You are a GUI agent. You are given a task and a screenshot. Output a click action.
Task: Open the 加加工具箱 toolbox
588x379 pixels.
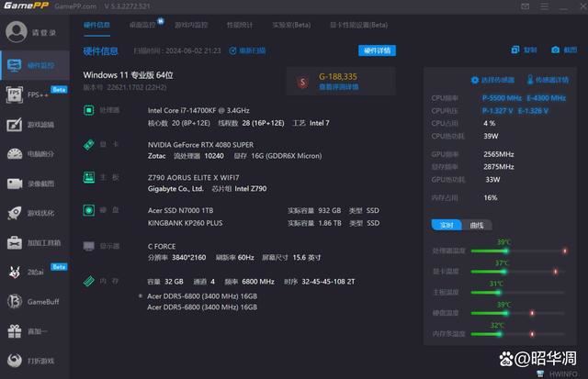pos(32,242)
